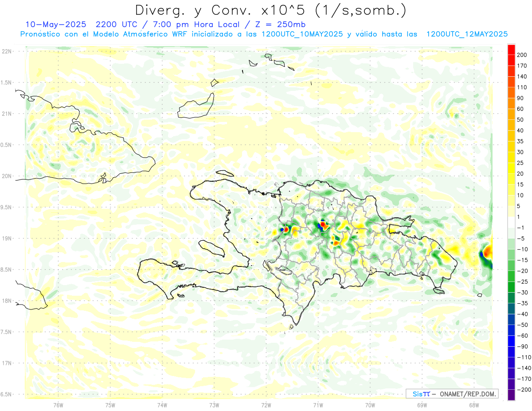Click the 70W longitude label
The height and width of the screenshot is (411, 532).
370,405
